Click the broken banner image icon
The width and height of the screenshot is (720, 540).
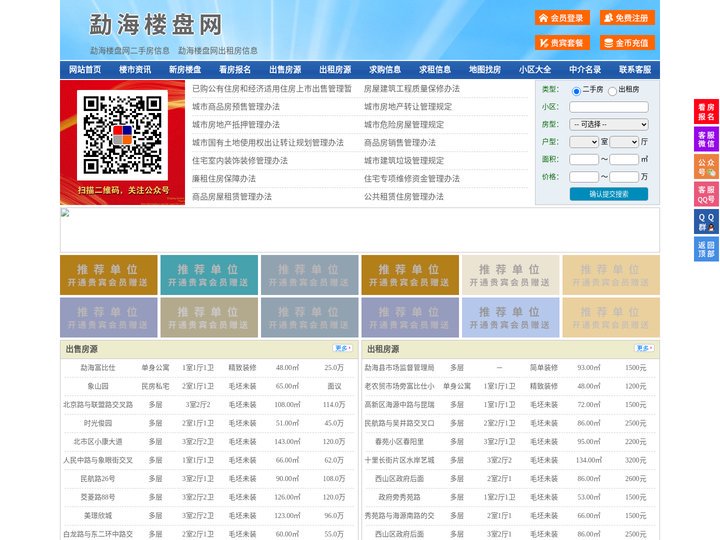click(65, 213)
